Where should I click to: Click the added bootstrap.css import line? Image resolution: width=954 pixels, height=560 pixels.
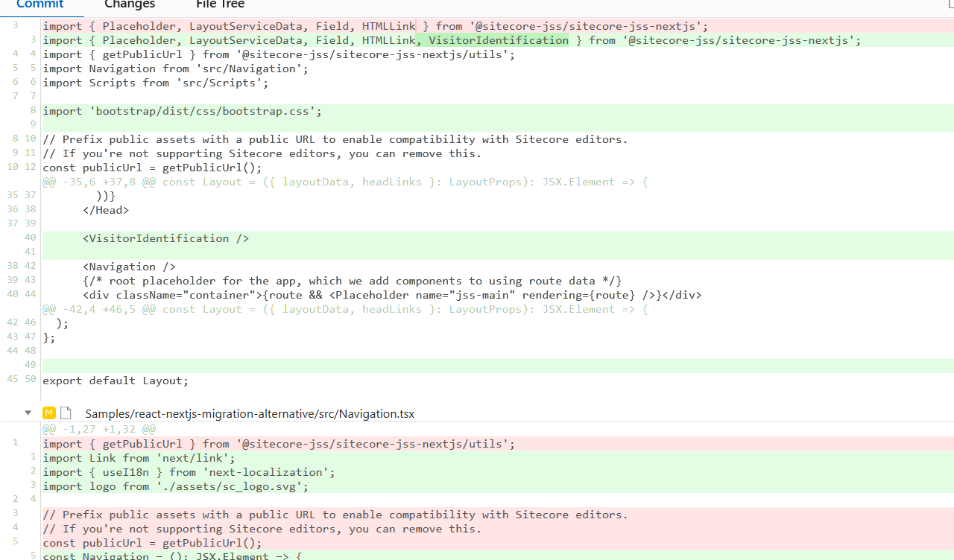click(182, 111)
